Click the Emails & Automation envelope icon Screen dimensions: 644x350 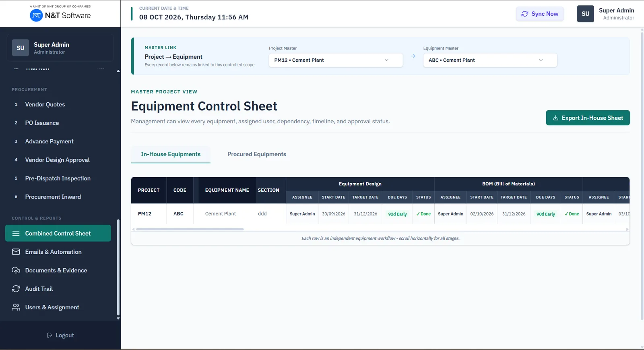click(16, 252)
